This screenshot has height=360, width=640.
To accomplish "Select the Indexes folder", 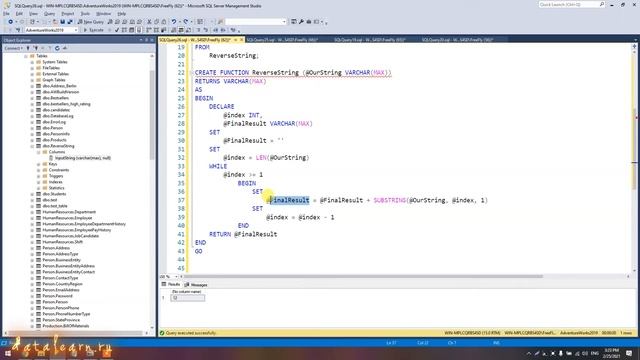I will click(56, 182).
